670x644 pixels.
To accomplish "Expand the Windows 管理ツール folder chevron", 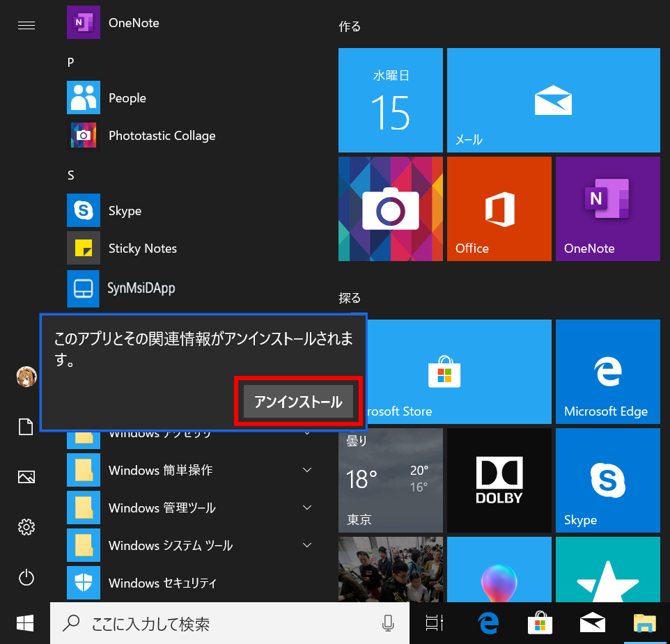I will coord(307,508).
